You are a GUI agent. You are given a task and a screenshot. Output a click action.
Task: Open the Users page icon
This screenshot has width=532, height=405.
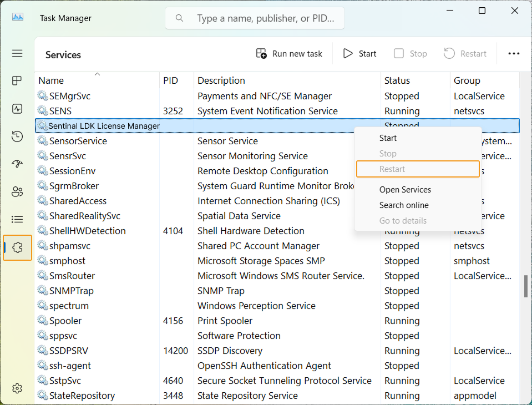point(17,192)
